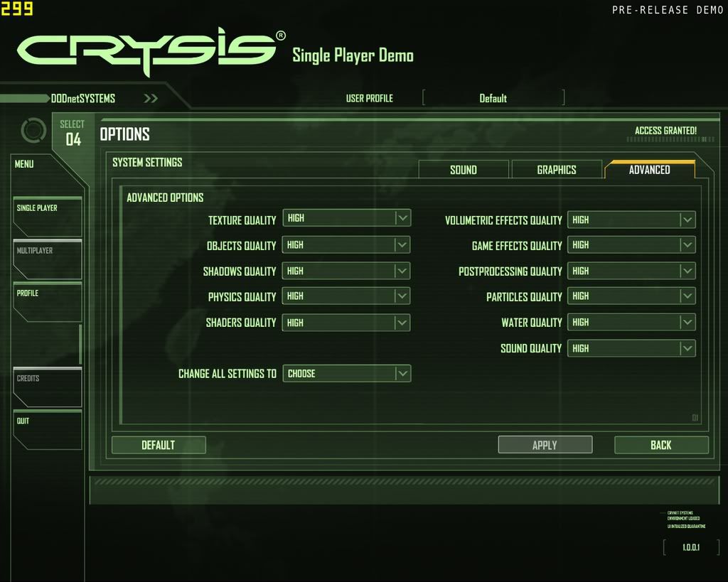This screenshot has width=728, height=582.
Task: Click the circular ring icon above Menu
Action: (33, 130)
